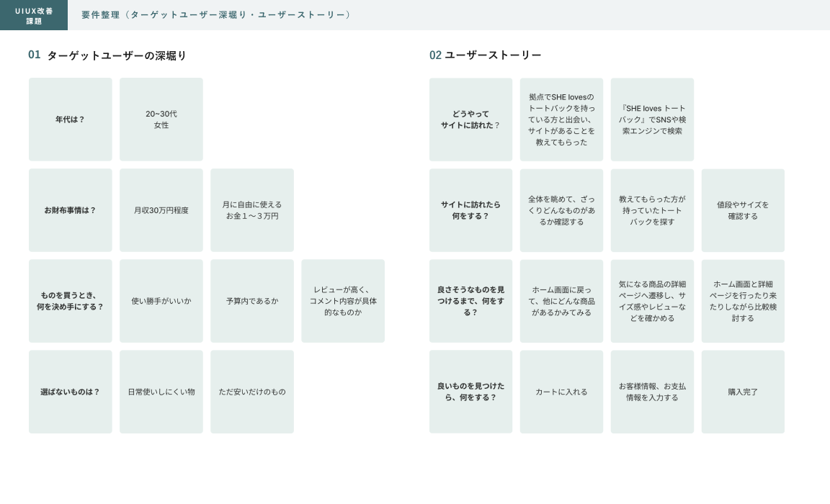Select the お客様情報、お支払情報を入力する card

[652, 392]
